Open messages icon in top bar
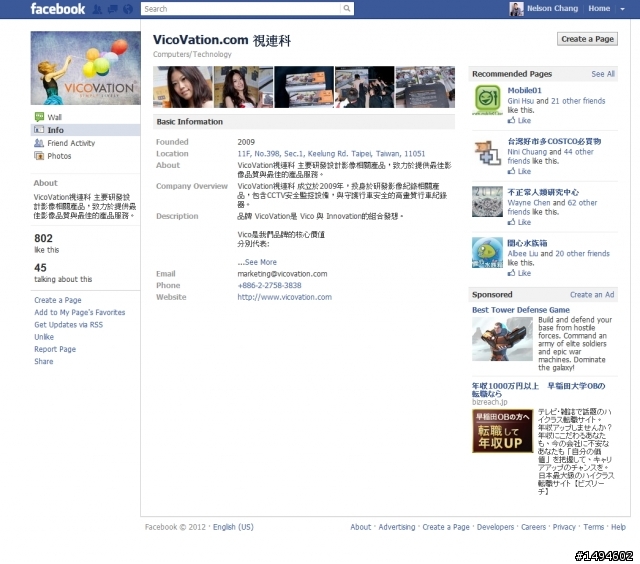Viewport: 640px width, 564px height. [113, 9]
